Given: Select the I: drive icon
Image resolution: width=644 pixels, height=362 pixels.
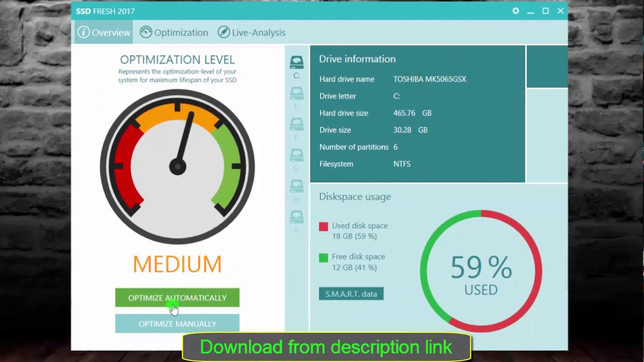Looking at the screenshot, I should (x=297, y=217).
